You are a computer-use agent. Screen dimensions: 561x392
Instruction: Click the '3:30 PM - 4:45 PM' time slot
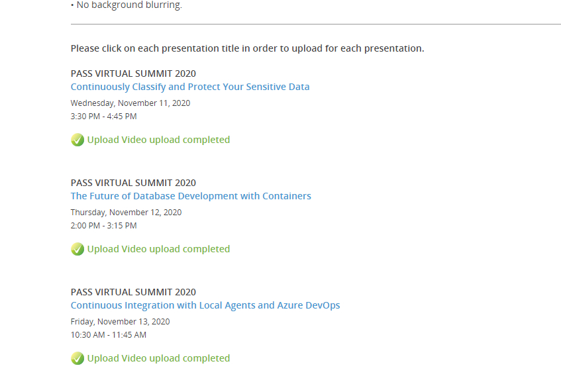point(103,117)
